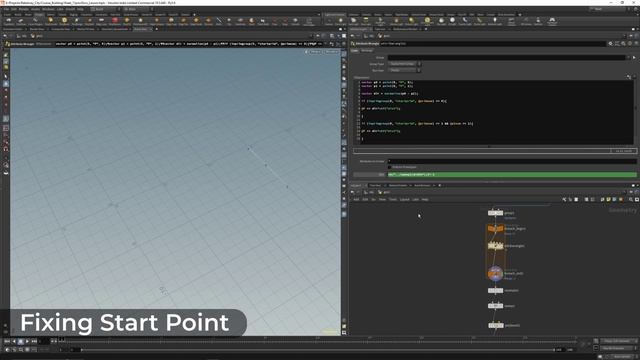Select the GI Light shelf tool
640x360 pixels.
coord(452,21)
